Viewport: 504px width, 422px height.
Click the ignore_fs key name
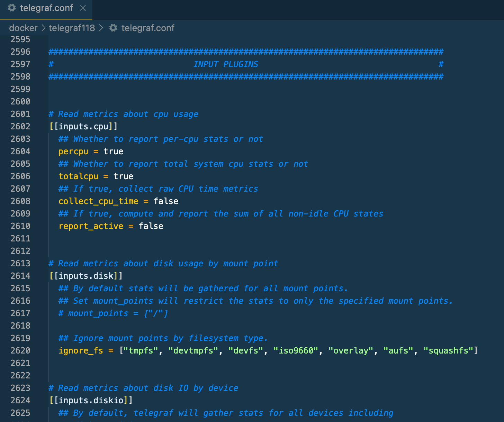[81, 351]
